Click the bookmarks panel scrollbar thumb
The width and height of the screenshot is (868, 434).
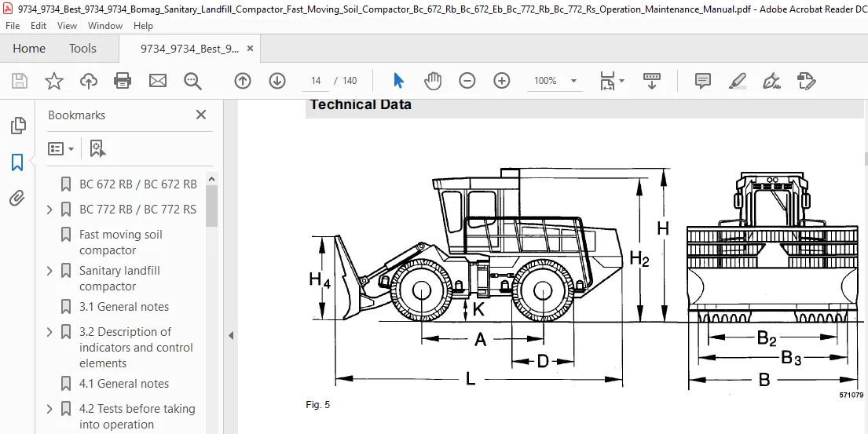pyautogui.click(x=211, y=206)
